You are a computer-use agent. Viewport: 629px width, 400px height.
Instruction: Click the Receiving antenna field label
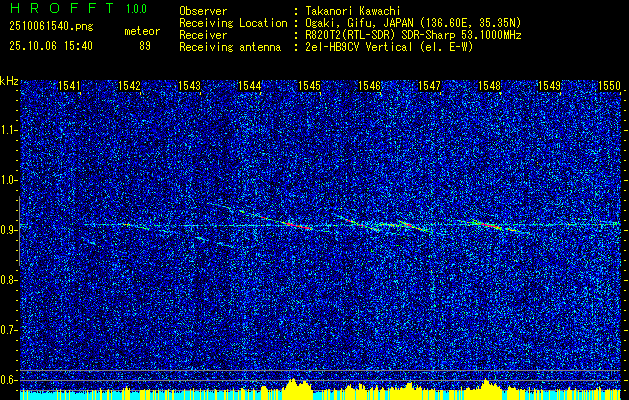pos(230,47)
